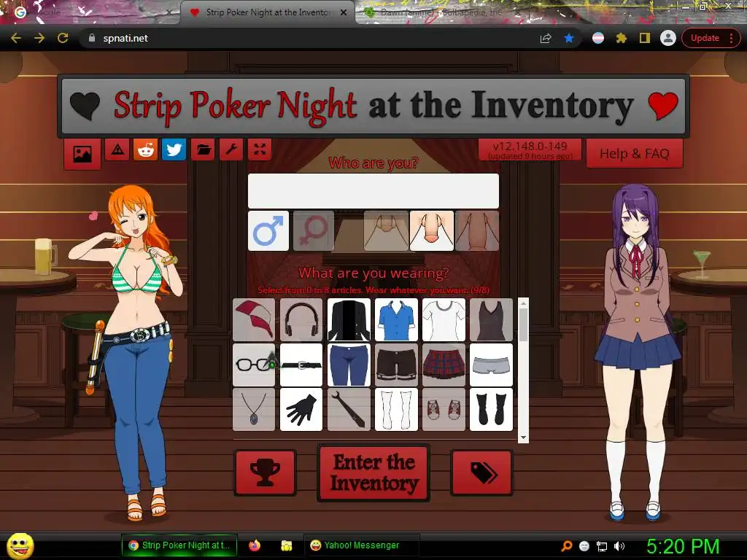
Task: Toggle the black boots item
Action: (491, 410)
